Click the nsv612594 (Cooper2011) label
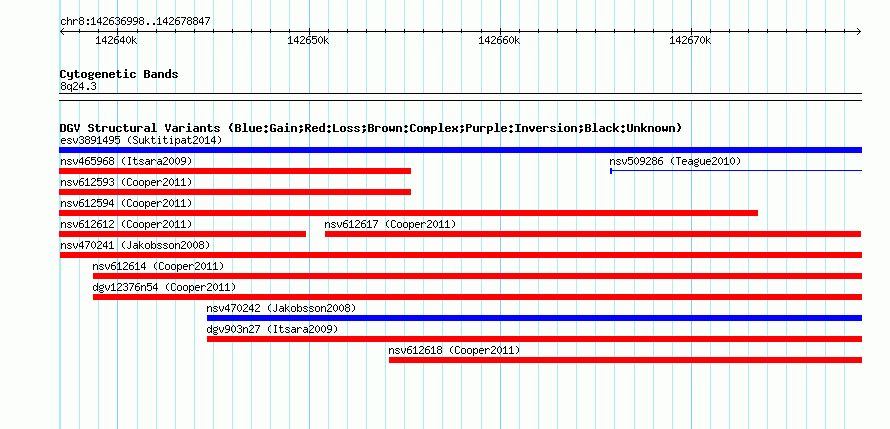The width and height of the screenshot is (890, 429). tap(127, 203)
